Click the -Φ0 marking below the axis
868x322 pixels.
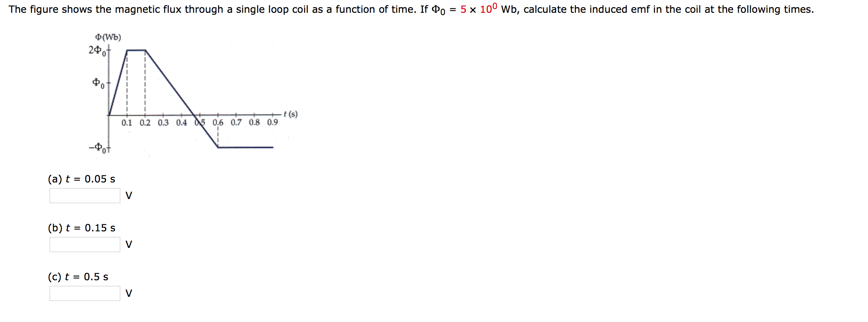[x=98, y=148]
